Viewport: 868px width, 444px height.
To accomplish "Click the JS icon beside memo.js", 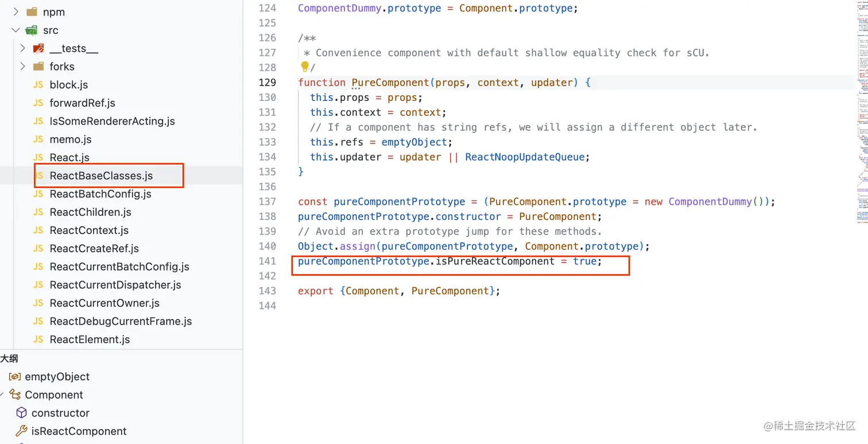I will point(38,139).
